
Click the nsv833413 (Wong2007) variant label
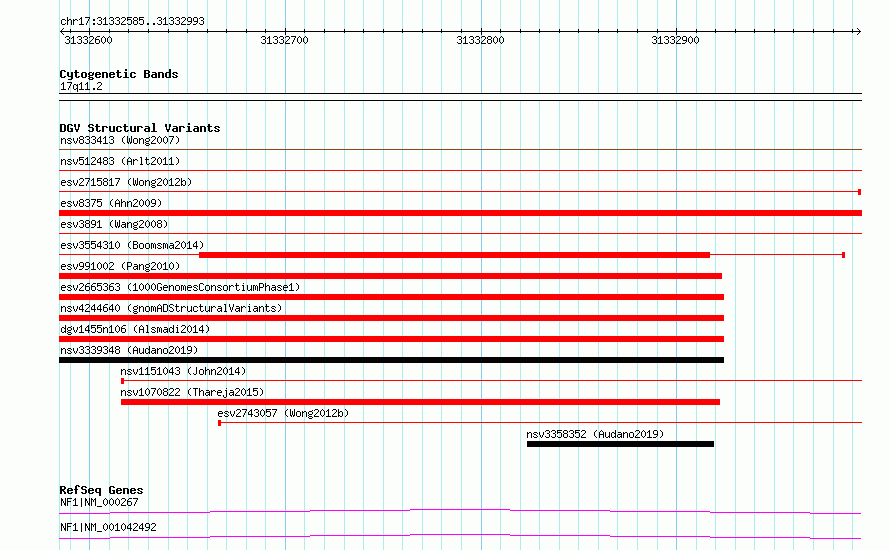pyautogui.click(x=120, y=140)
